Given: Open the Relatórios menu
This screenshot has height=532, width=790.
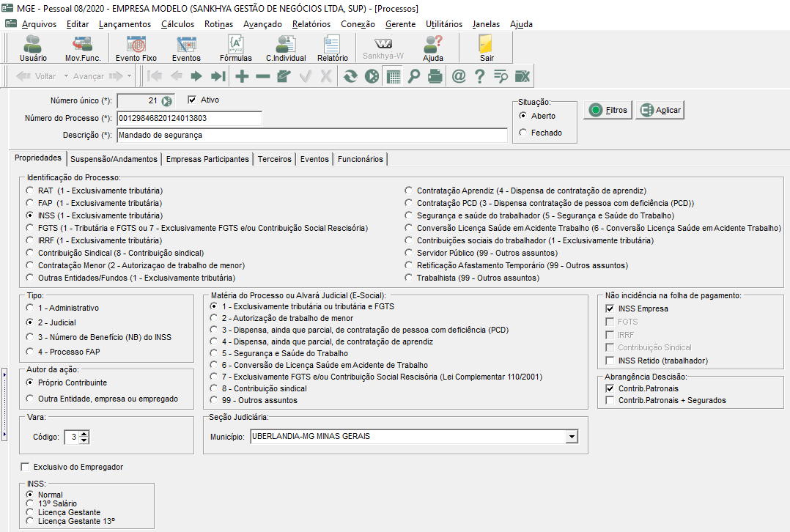Looking at the screenshot, I should [x=311, y=24].
